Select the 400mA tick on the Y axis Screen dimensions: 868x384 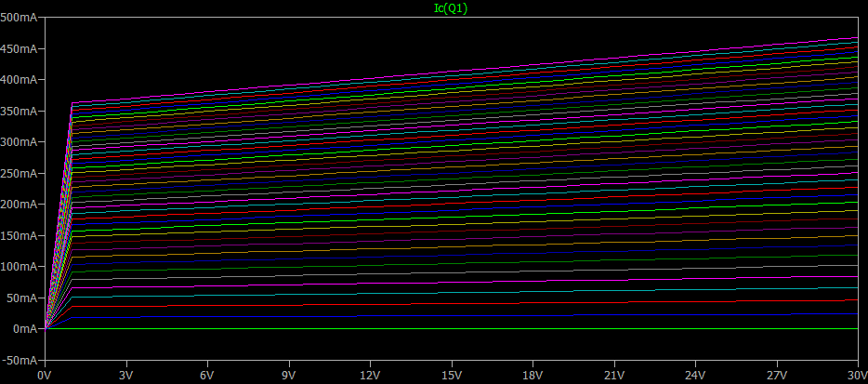[x=19, y=80]
